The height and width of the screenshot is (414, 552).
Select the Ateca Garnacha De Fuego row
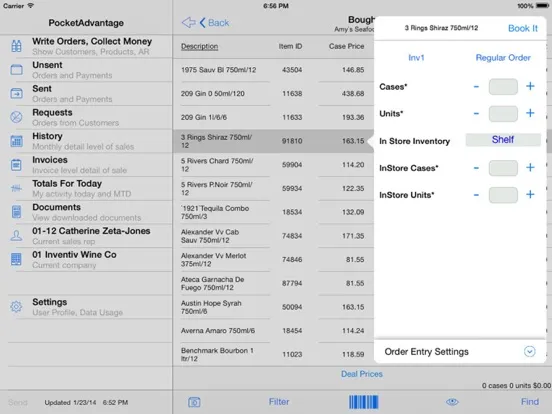273,283
